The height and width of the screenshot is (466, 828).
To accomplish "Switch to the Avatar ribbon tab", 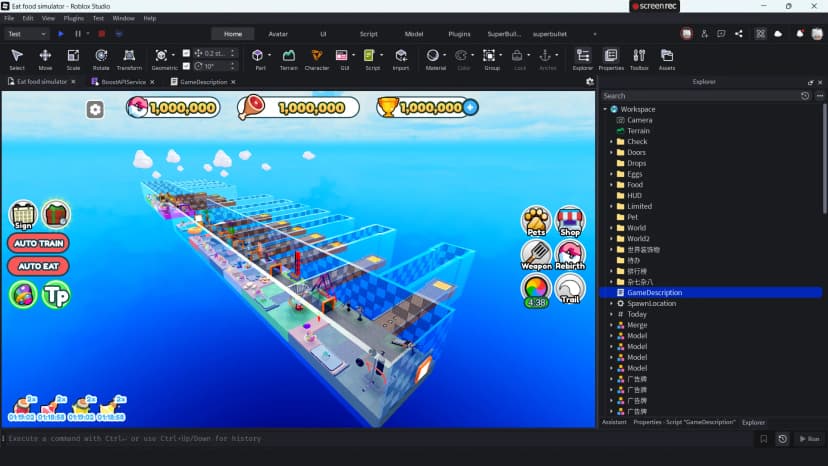I will click(278, 34).
